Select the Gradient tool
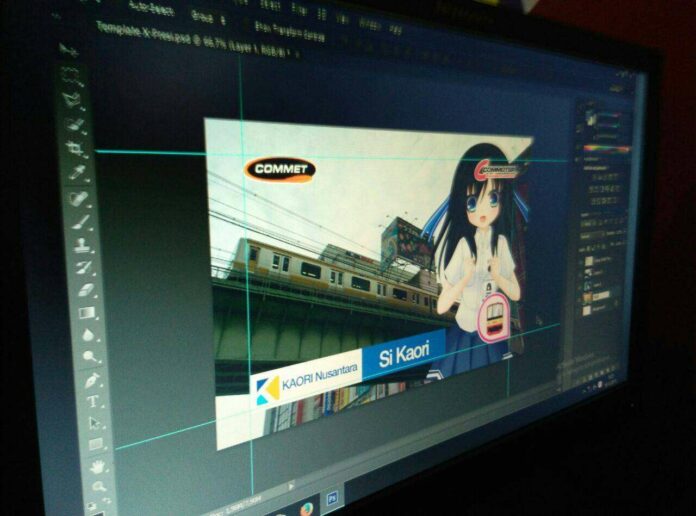This screenshot has height=516, width=696. coord(88,313)
